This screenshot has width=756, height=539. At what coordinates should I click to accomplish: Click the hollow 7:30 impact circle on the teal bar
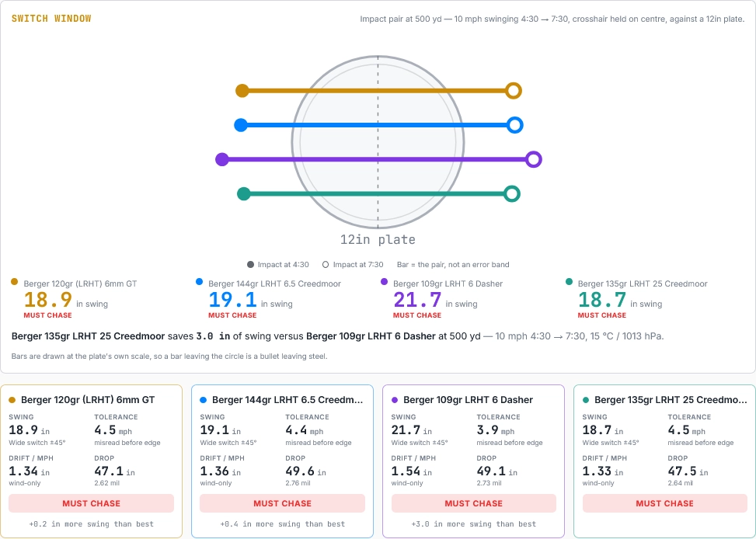click(512, 194)
